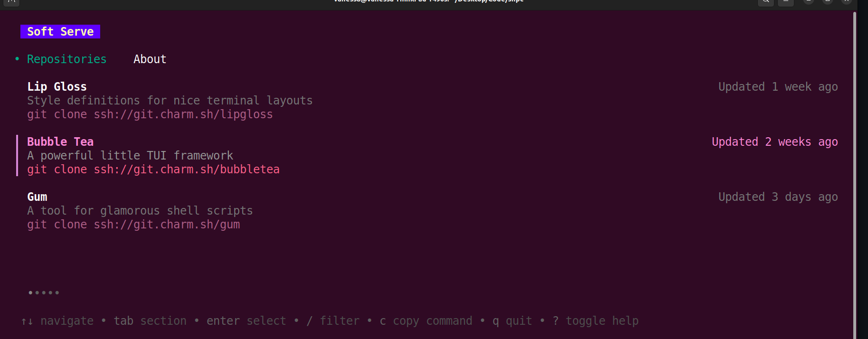Switch to the About tab
Image resolution: width=868 pixels, height=339 pixels.
point(150,59)
